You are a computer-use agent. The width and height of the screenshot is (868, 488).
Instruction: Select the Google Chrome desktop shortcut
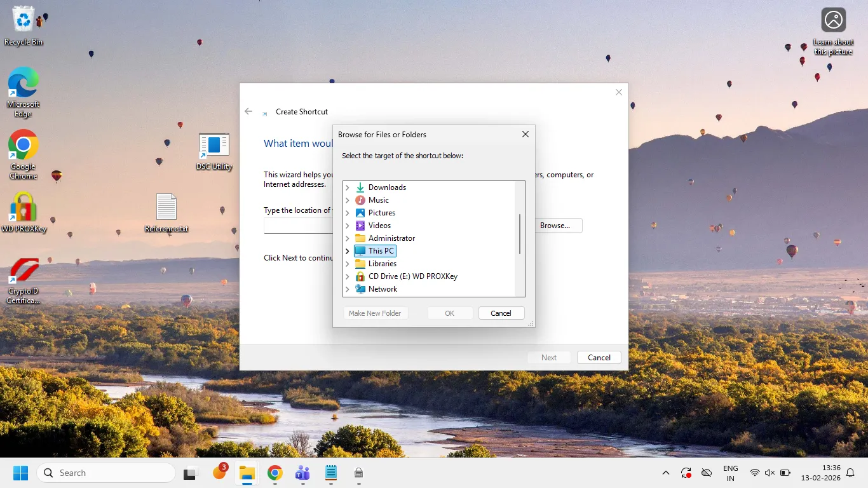pyautogui.click(x=24, y=155)
